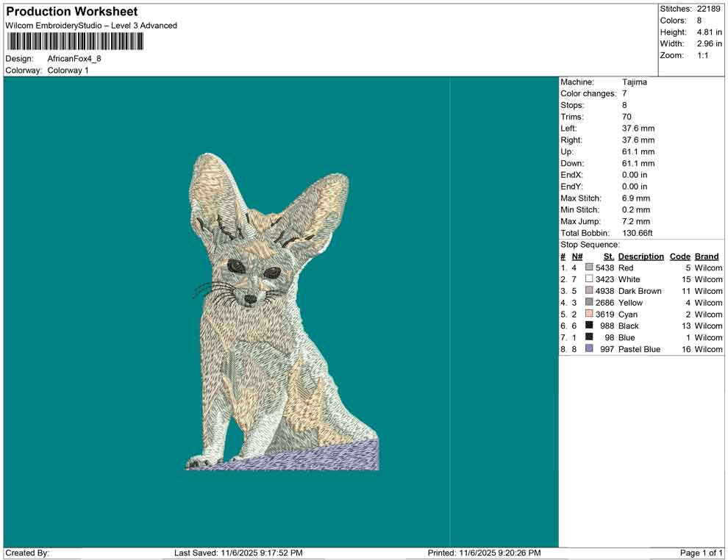
Task: Select the White thread color swatch
Action: [589, 279]
